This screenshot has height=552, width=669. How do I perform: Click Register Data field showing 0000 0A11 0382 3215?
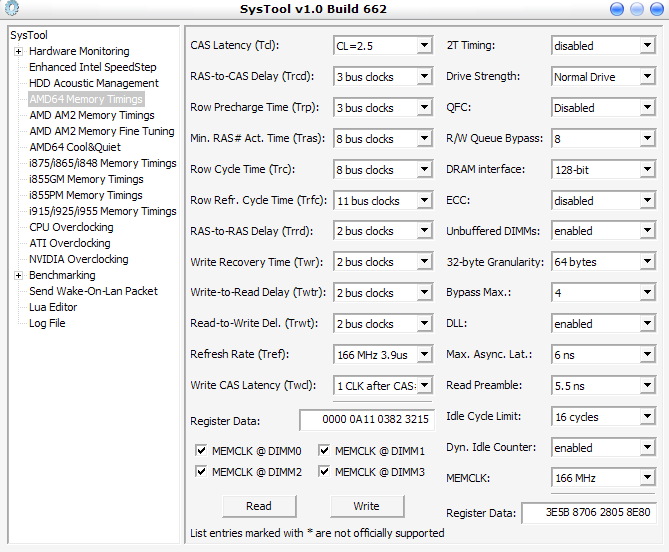367,420
